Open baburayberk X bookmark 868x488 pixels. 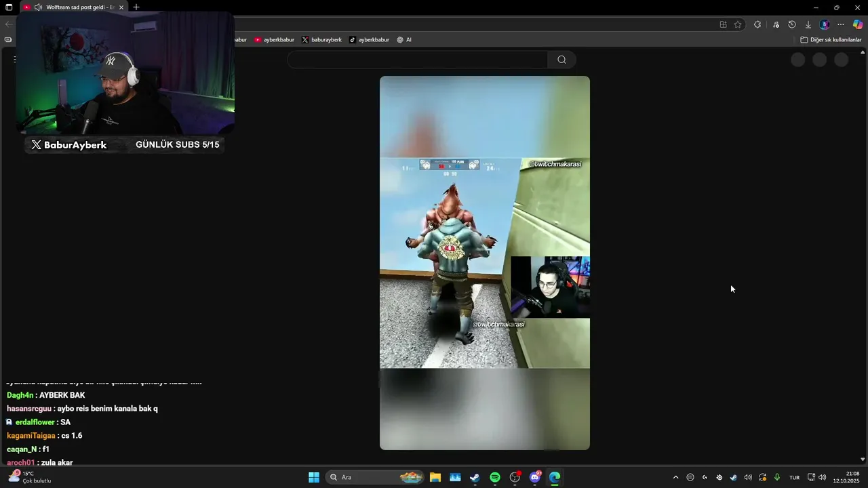pyautogui.click(x=321, y=40)
